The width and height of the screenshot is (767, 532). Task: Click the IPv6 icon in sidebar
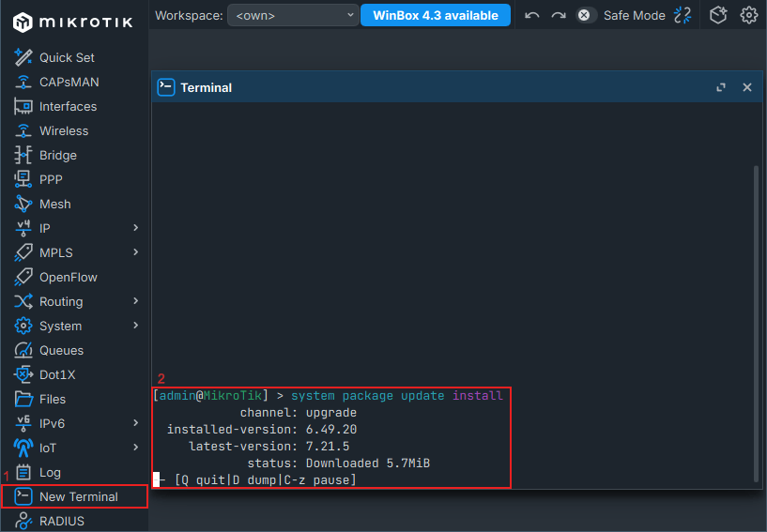tap(23, 423)
